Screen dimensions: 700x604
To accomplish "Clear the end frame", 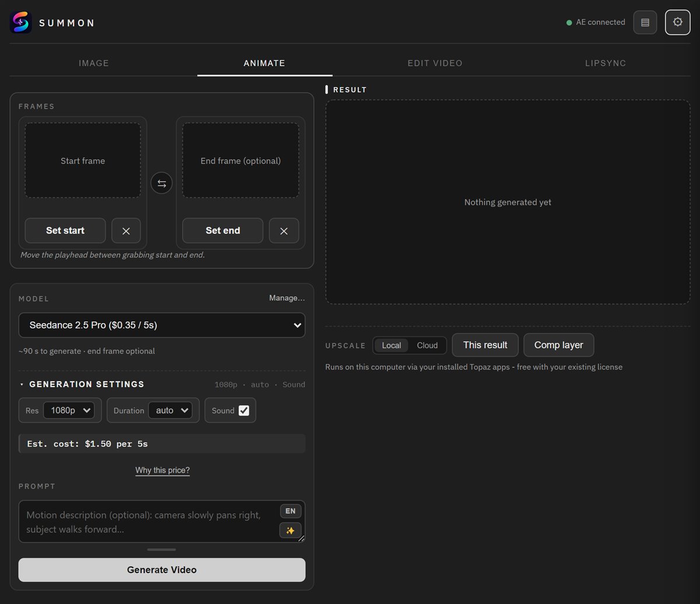I will coord(284,231).
